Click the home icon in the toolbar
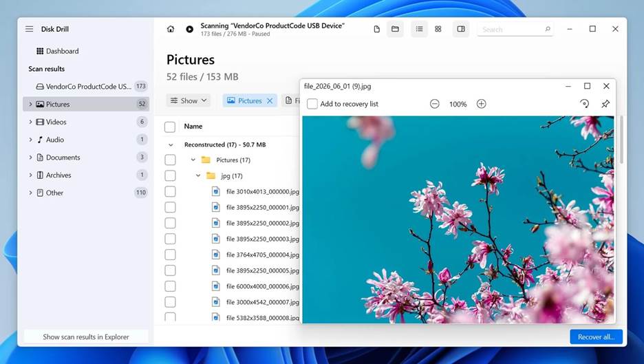This screenshot has width=644, height=364. click(x=171, y=30)
